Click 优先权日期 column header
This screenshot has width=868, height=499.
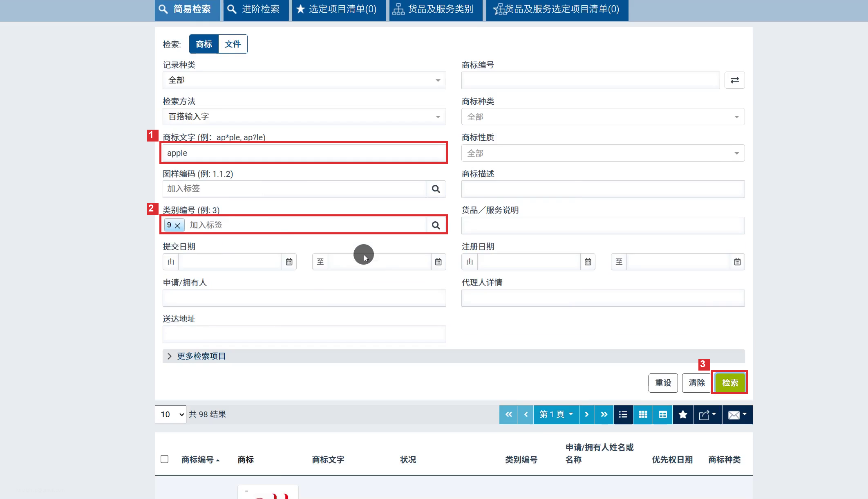tap(672, 460)
